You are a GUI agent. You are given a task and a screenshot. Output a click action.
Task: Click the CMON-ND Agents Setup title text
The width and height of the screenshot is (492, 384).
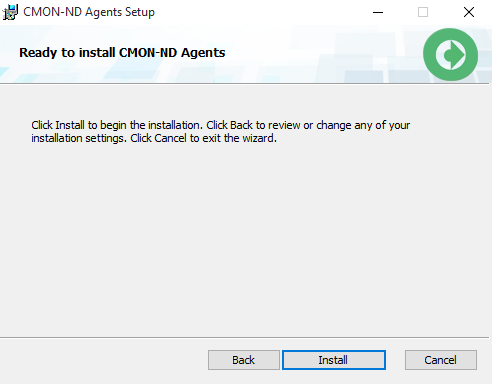click(89, 12)
